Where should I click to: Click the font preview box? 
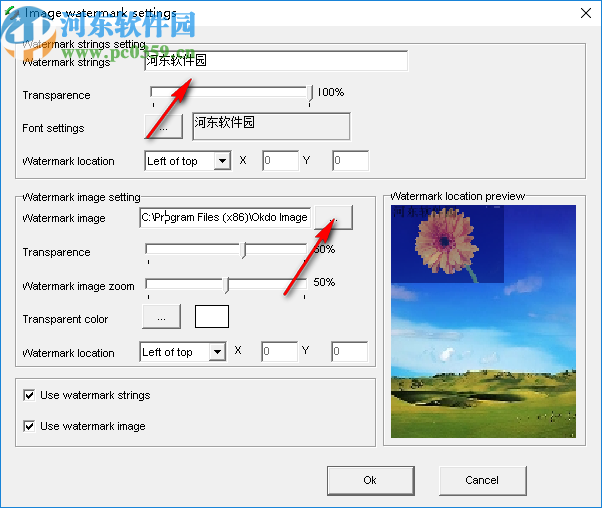[x=271, y=126]
